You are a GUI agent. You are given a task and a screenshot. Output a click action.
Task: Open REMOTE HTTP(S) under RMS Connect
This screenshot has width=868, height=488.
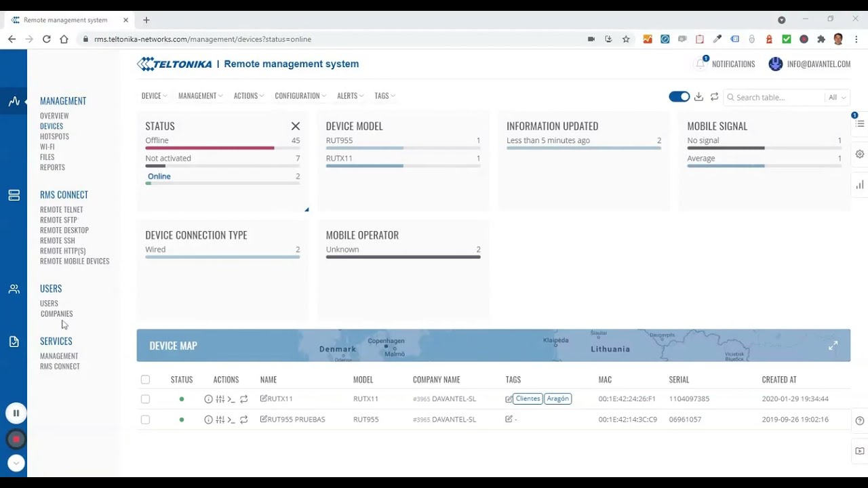(63, 251)
